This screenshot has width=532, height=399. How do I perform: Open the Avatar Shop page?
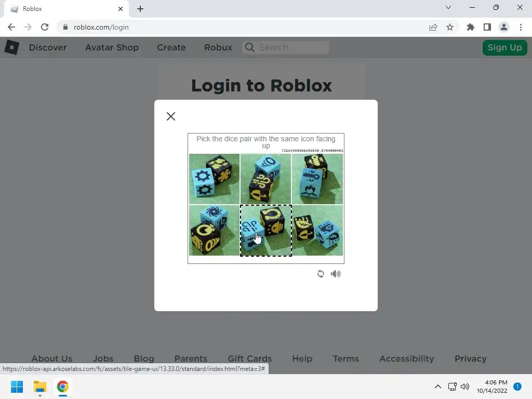tap(112, 47)
